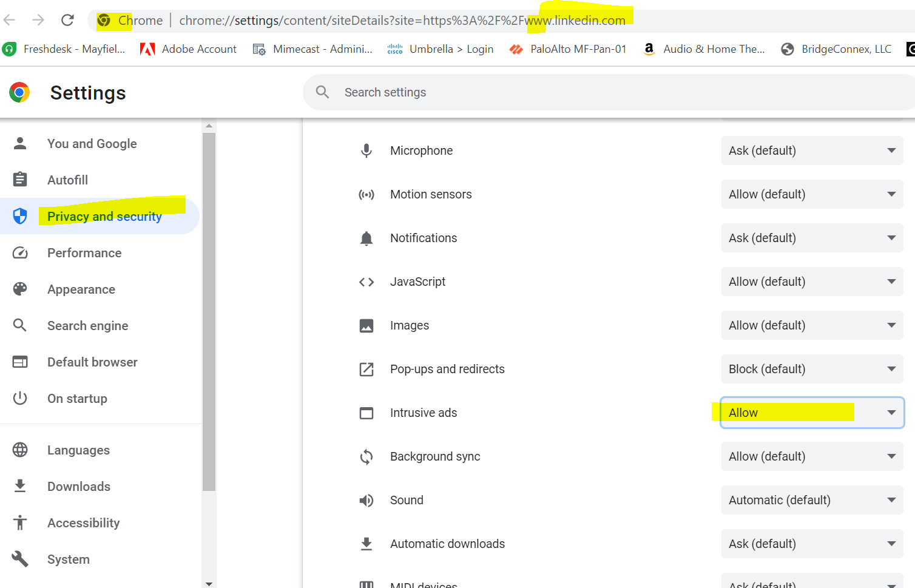
Task: Click the address bar URL
Action: 402,21
